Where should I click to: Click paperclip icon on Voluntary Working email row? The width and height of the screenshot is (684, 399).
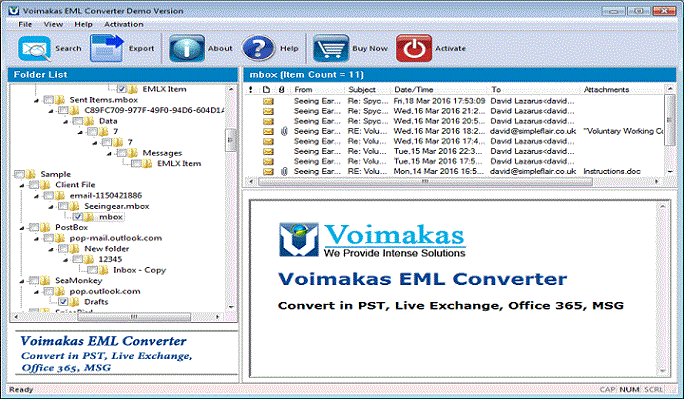coord(284,131)
